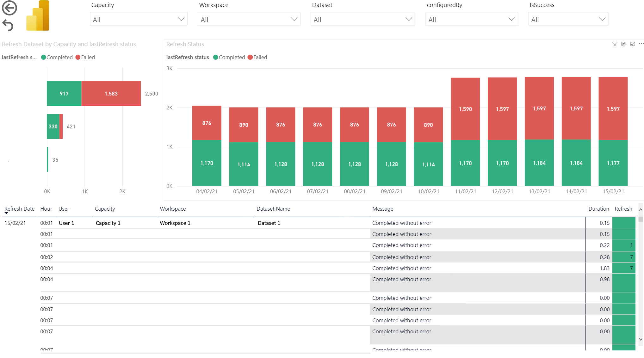Click Completed legend marker in capacity chart

(x=44, y=57)
